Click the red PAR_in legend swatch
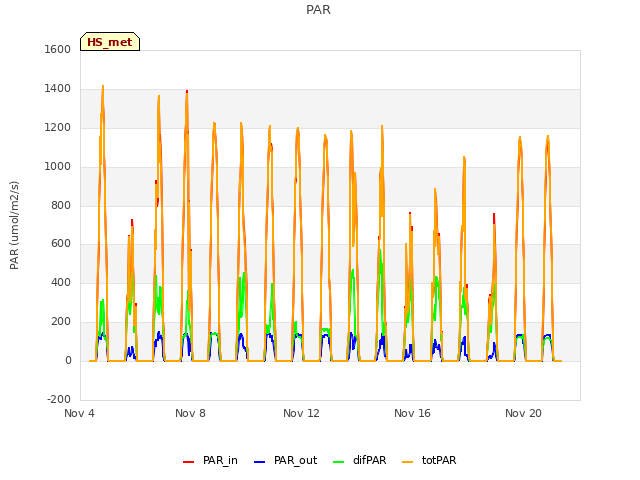 188,462
